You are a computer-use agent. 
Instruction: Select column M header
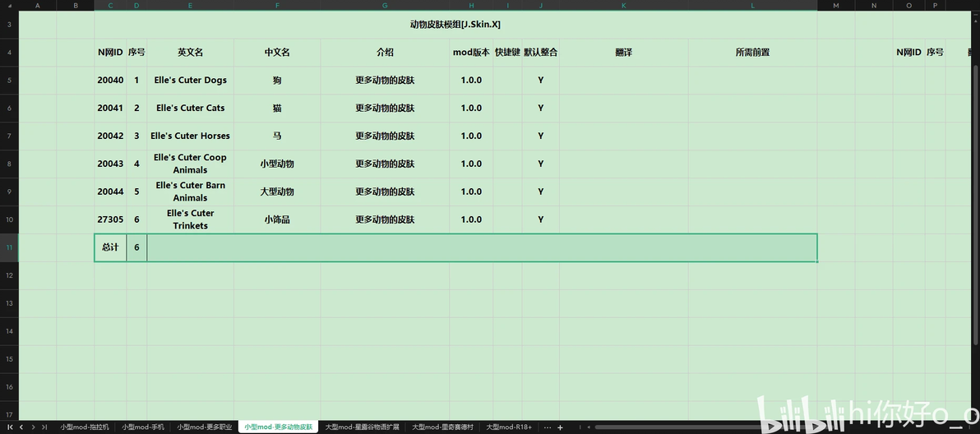836,6
